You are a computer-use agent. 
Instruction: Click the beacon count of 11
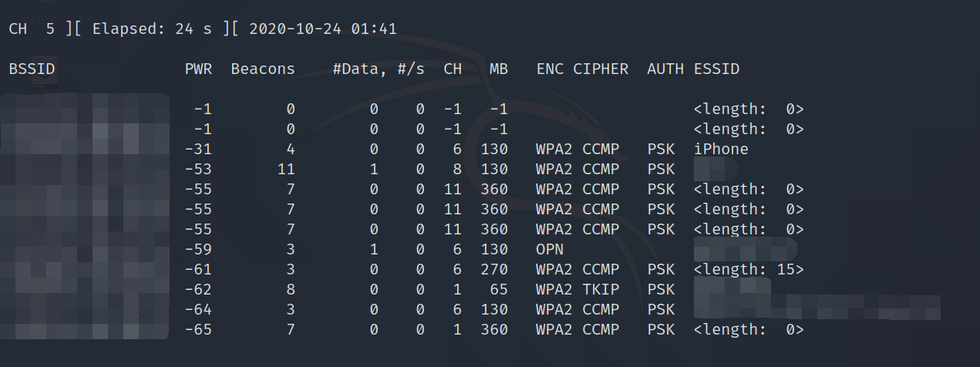coord(285,170)
